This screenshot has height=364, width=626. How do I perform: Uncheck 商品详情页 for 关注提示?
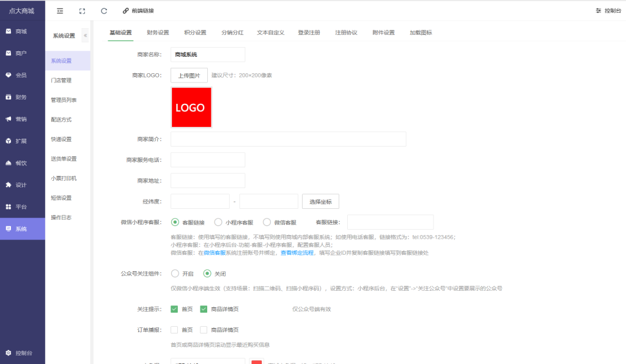[204, 309]
